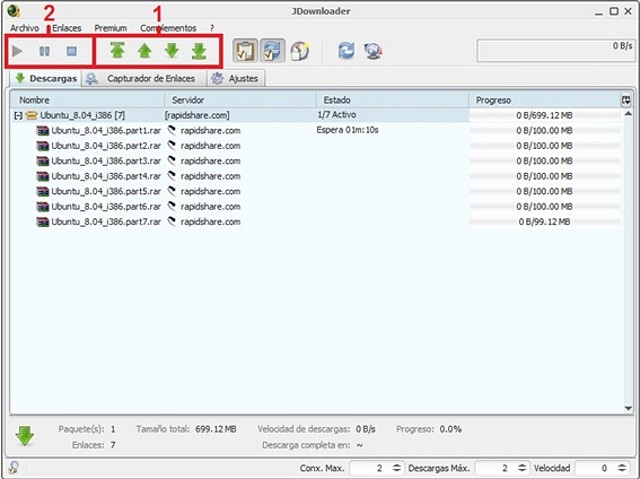Click part1.rar 0 B/100.00 MB progress bar
This screenshot has width=640, height=479.
(544, 131)
